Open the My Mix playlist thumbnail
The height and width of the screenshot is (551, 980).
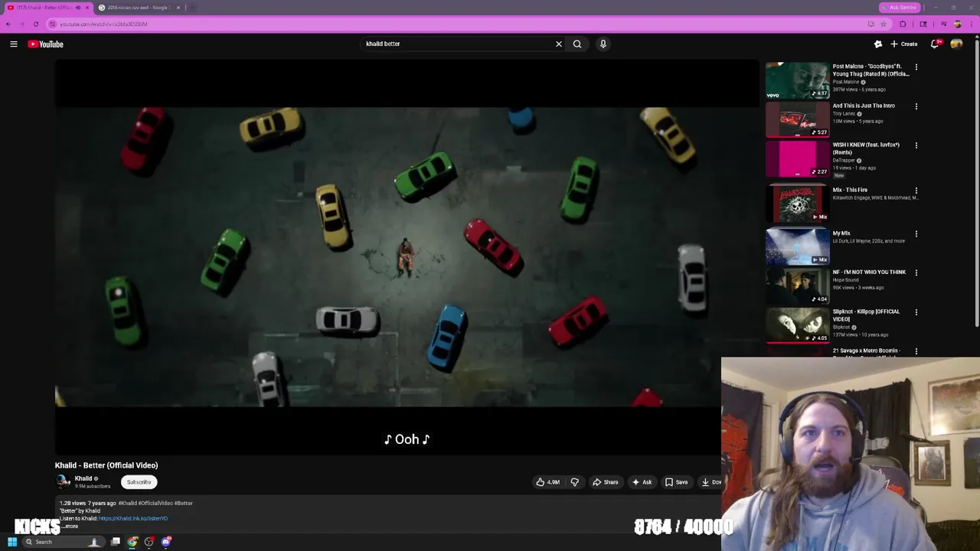tap(797, 246)
